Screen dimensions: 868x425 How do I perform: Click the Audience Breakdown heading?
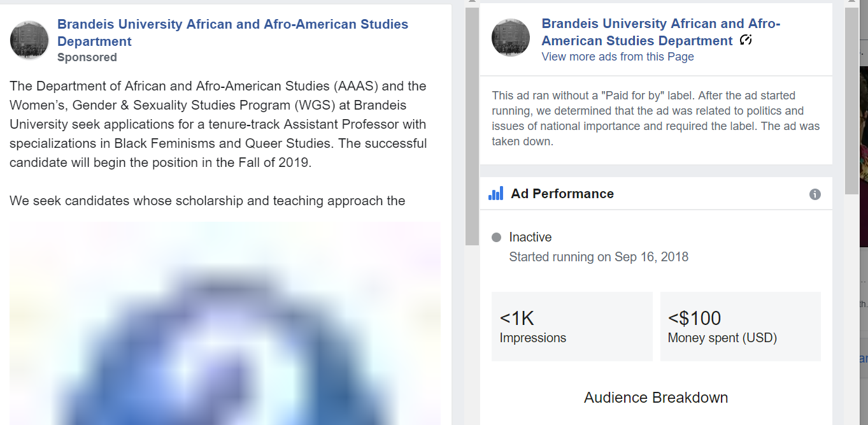click(655, 398)
